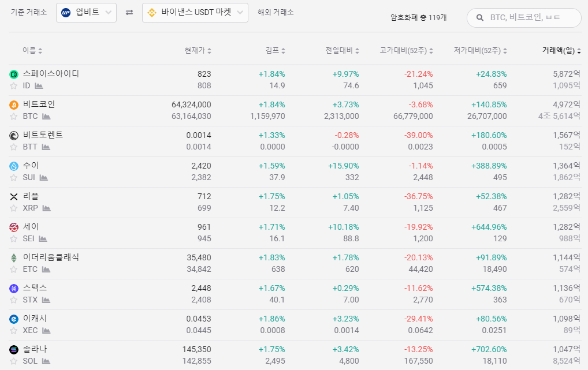The height and width of the screenshot is (370, 588).
Task: Sort by 저가대비(52주) column
Action: (x=480, y=50)
